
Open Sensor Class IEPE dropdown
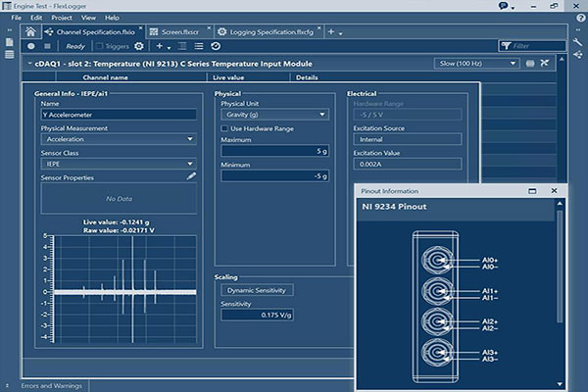119,164
